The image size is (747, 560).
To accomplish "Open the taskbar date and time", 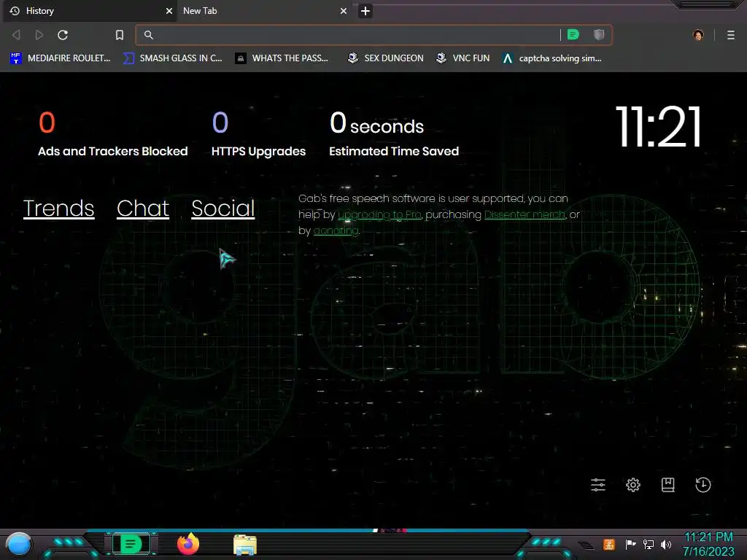I will (708, 544).
